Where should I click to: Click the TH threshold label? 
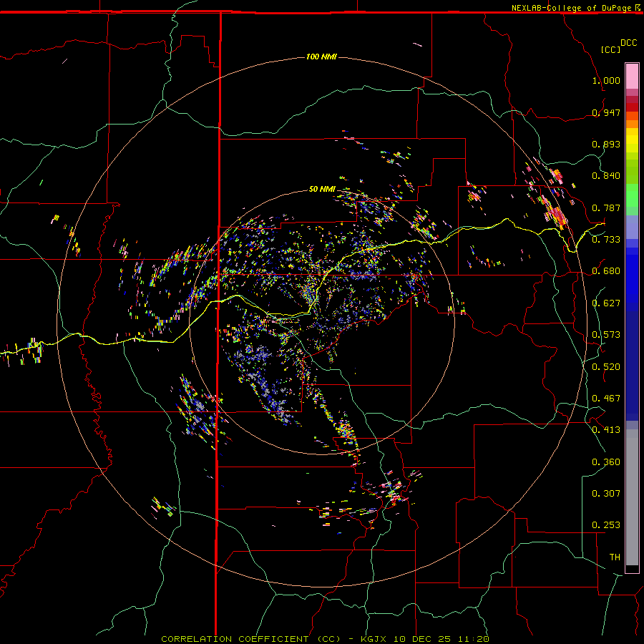615,557
